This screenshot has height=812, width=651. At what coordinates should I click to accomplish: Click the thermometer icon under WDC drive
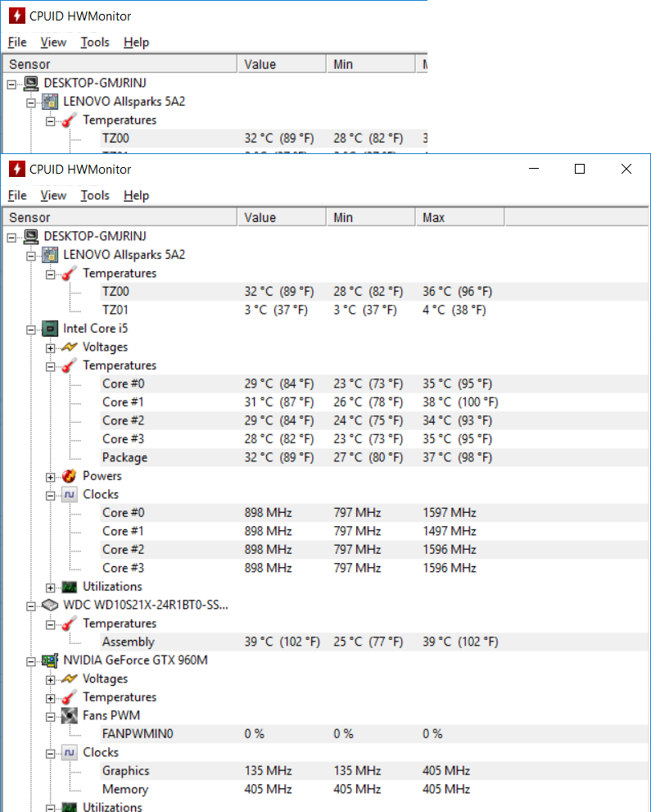pyautogui.click(x=70, y=624)
